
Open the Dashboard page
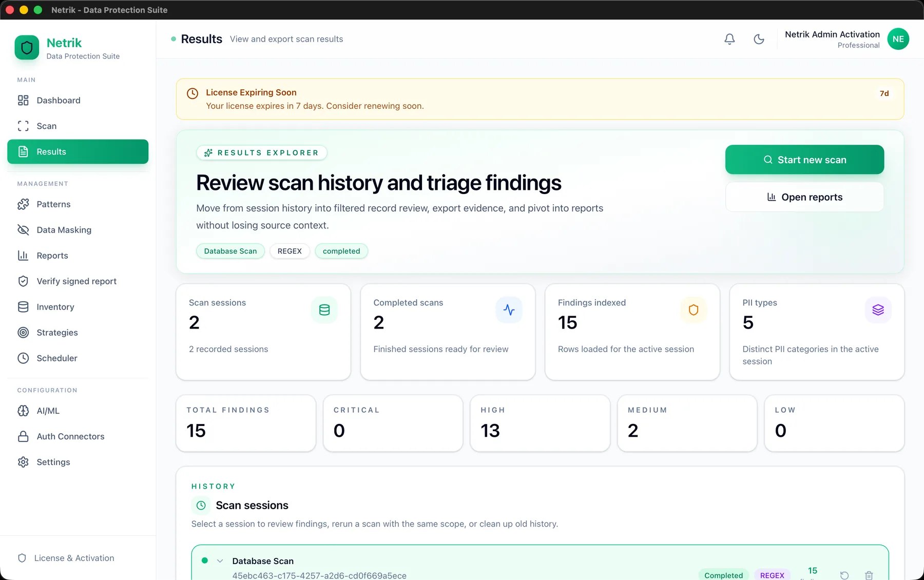point(78,101)
